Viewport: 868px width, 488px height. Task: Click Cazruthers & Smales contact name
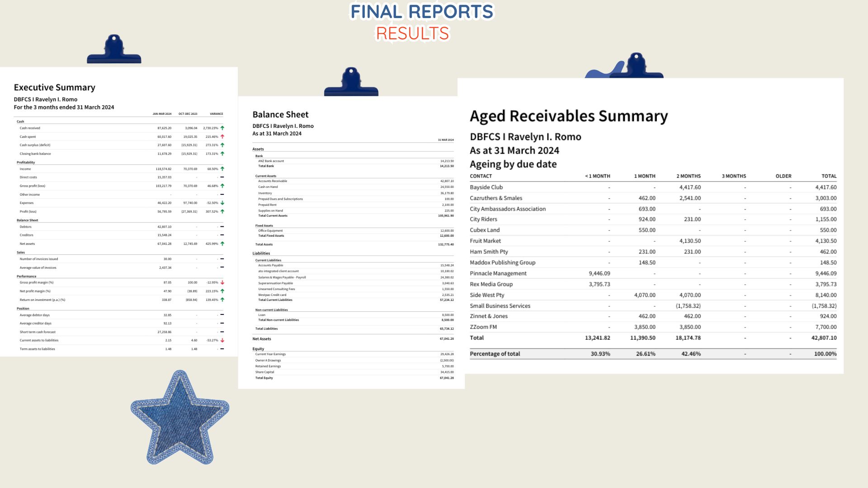[x=496, y=198]
